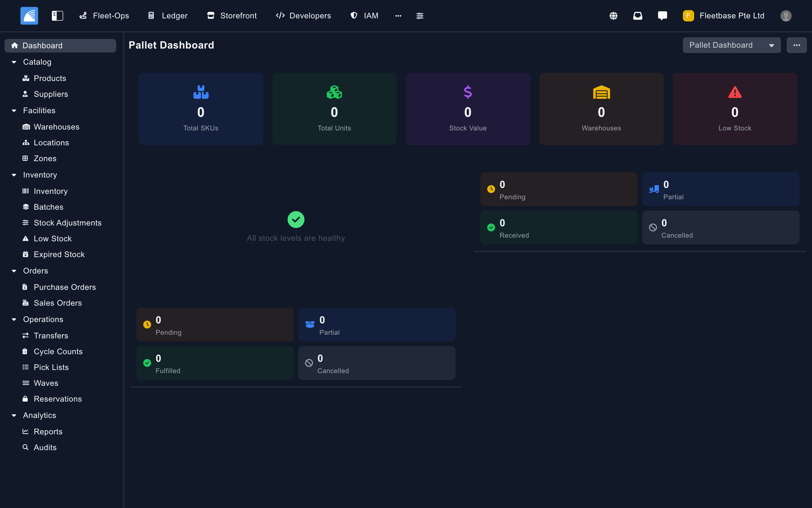Open the IAM menu
This screenshot has width=812, height=508.
364,16
